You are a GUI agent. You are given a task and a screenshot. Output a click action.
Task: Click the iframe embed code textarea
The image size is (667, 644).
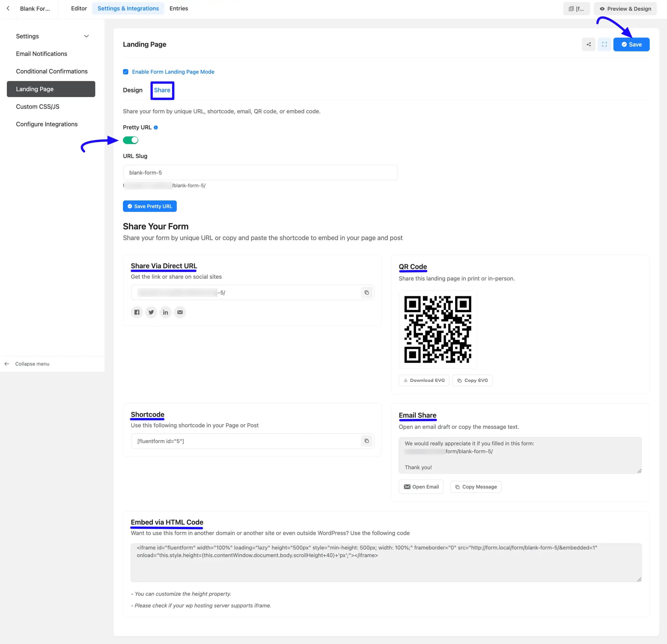click(x=386, y=563)
